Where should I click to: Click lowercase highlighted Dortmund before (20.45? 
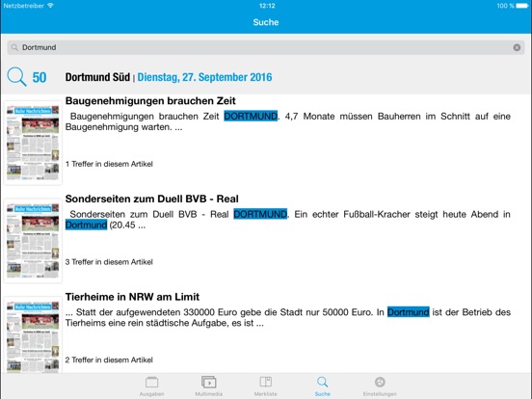[x=86, y=225]
